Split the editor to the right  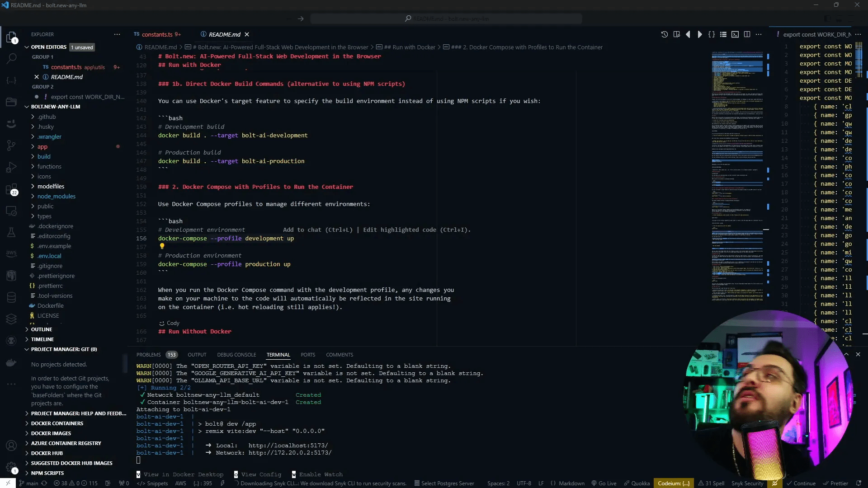coord(747,34)
